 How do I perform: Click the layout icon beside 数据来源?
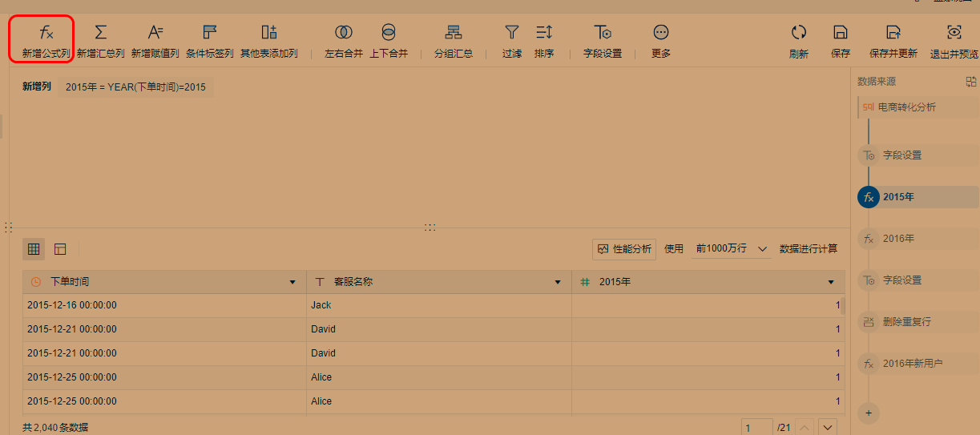tap(971, 82)
